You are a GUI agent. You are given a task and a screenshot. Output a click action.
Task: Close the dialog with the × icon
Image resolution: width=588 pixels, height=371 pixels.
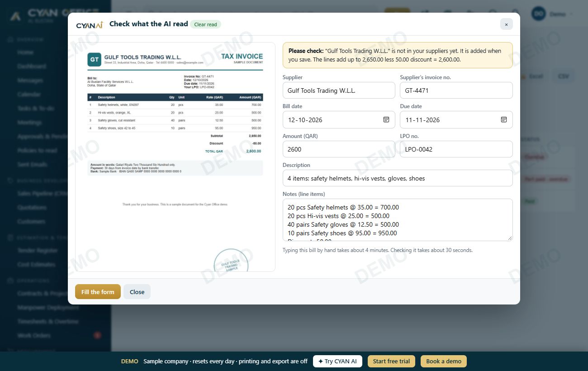506,24
